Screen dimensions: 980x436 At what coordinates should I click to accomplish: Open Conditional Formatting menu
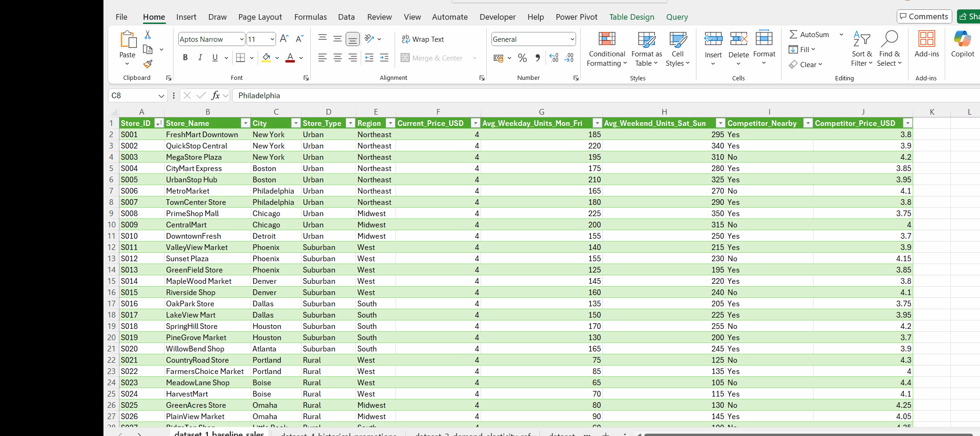607,49
